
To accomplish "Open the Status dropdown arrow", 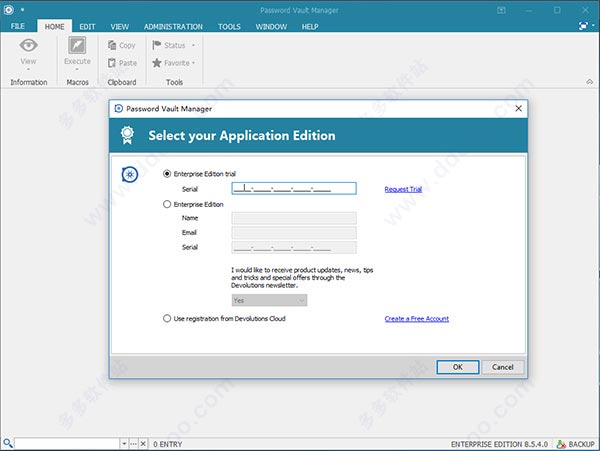I will [x=193, y=45].
